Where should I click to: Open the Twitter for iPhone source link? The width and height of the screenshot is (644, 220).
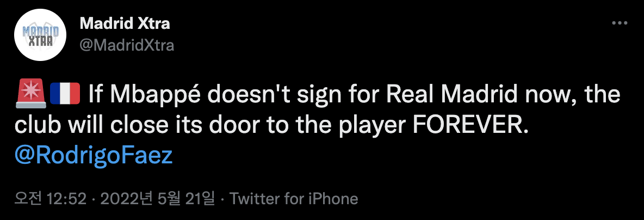tap(294, 199)
